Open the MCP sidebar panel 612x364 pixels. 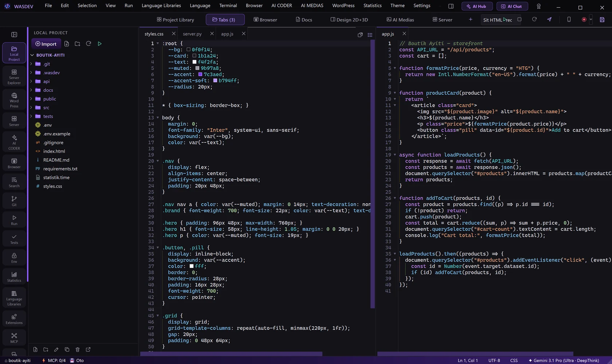click(14, 338)
